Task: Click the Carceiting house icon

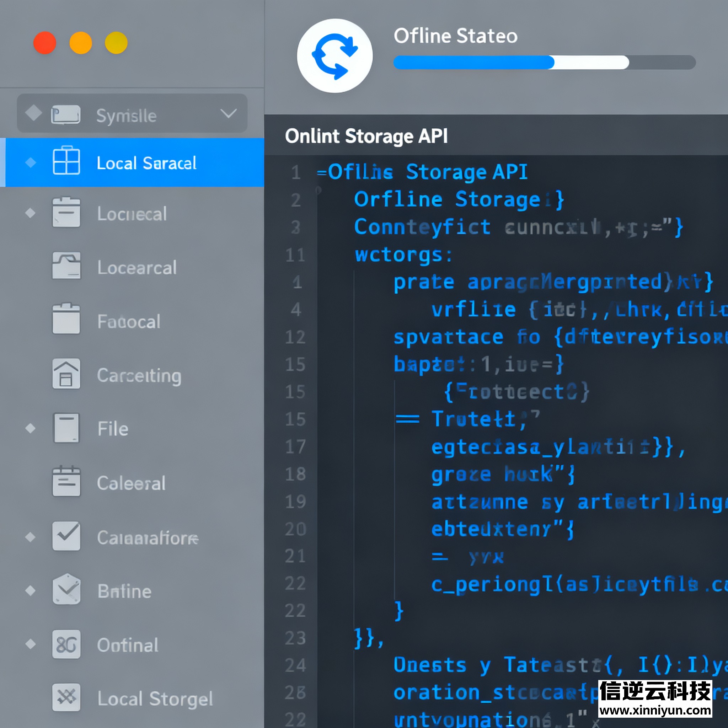Action: [x=66, y=374]
